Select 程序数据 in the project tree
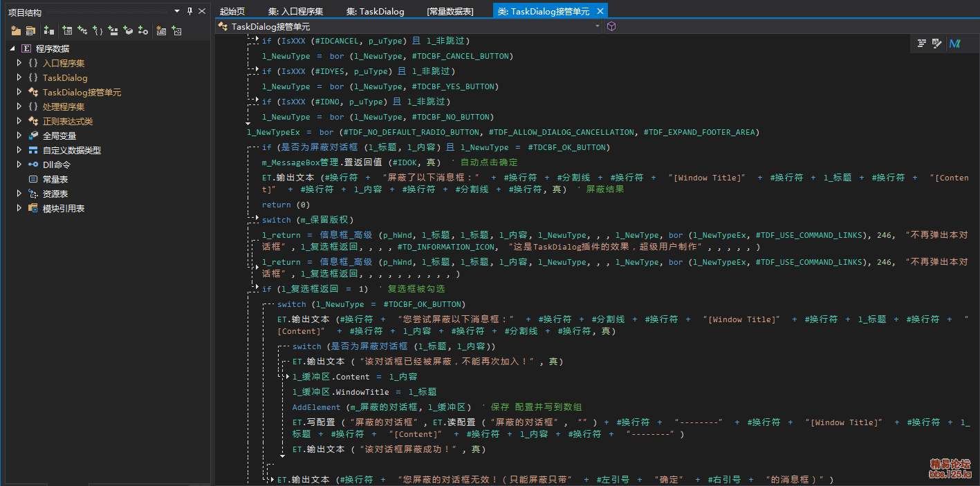The image size is (980, 486). 53,48
